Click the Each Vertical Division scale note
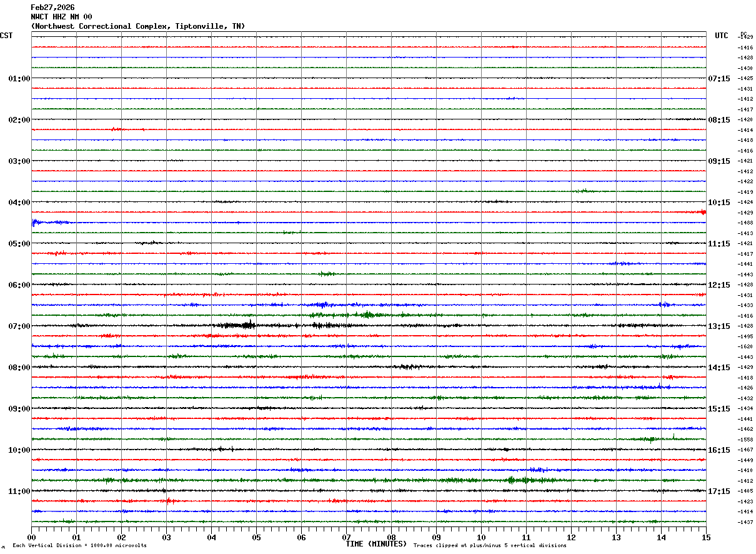The image size is (756, 554). pyautogui.click(x=79, y=545)
